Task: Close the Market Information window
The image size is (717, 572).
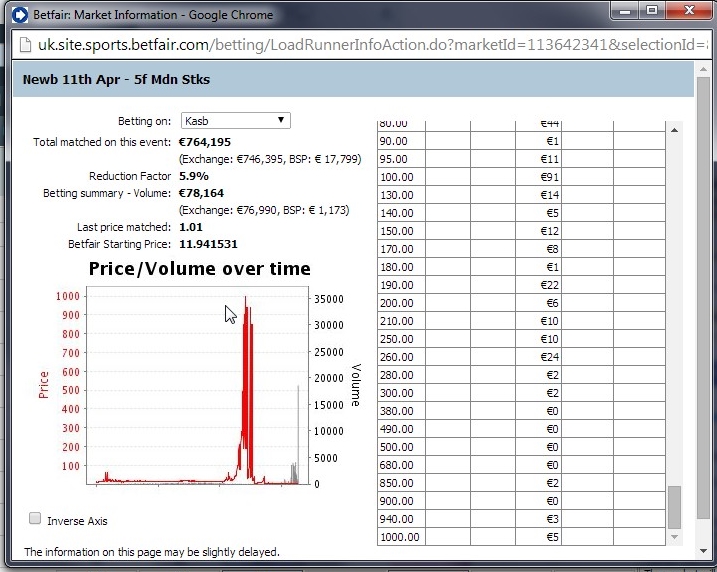Action: 689,11
